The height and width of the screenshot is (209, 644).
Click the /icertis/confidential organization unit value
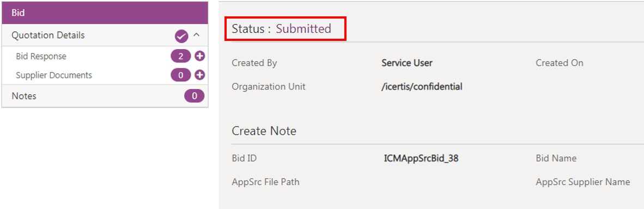[x=422, y=87]
